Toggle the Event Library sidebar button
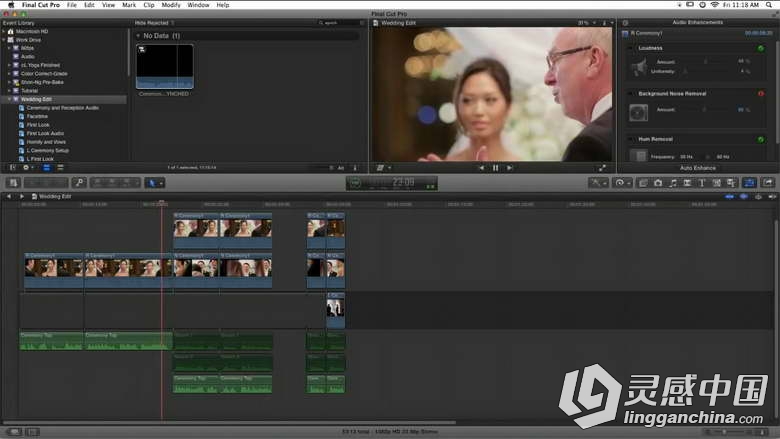 (13, 168)
